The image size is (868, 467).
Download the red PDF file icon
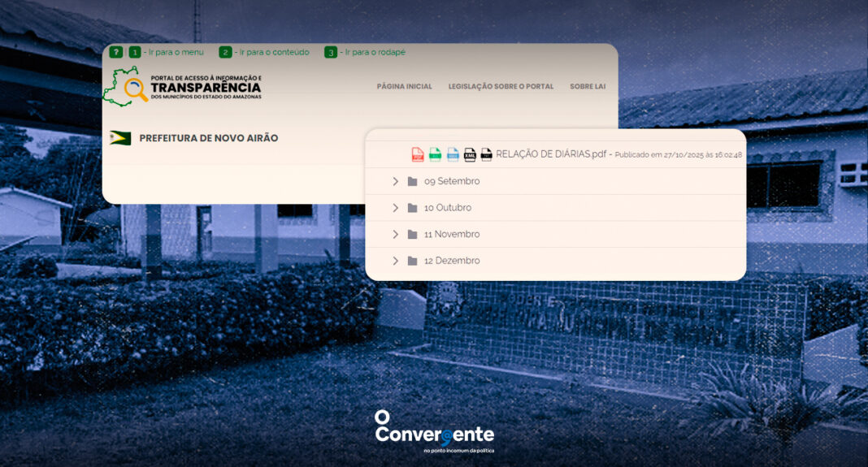(418, 154)
